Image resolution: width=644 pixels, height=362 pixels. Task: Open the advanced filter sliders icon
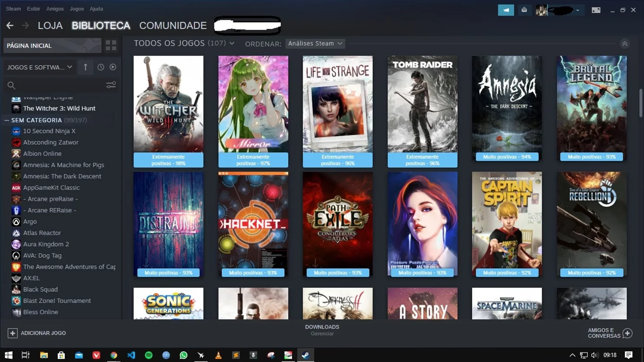(x=111, y=85)
